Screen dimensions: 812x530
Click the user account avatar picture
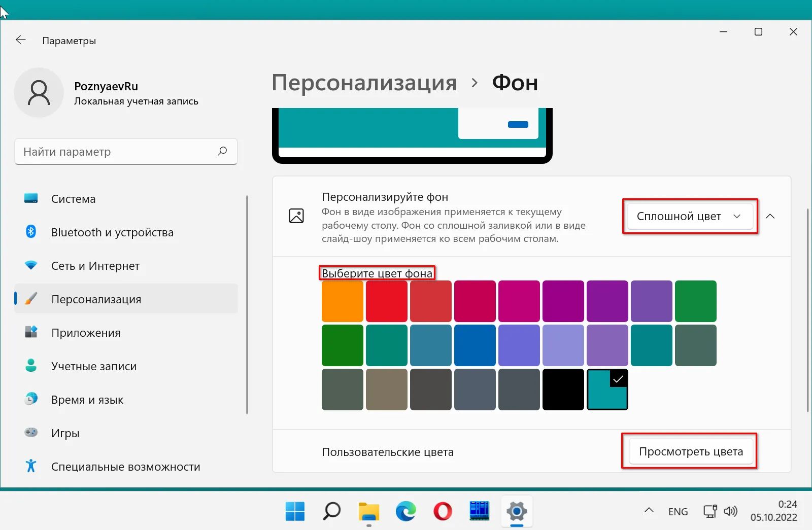(x=39, y=93)
